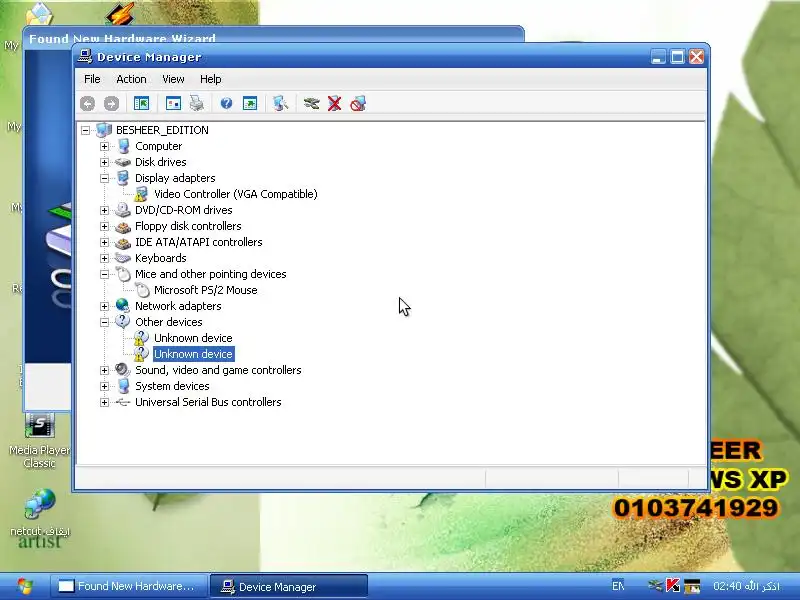Click the action pane toolbar icon beside Help
Viewport: 800px width, 600px height.
[x=250, y=104]
